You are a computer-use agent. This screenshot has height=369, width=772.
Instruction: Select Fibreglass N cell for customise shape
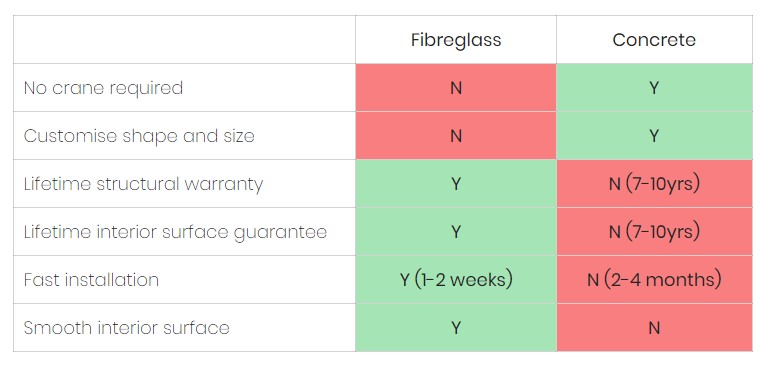point(456,135)
